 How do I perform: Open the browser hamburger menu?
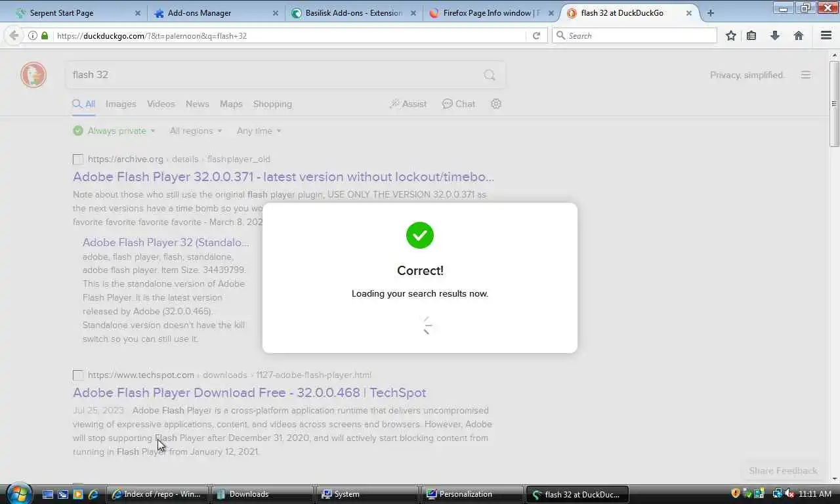(x=826, y=35)
